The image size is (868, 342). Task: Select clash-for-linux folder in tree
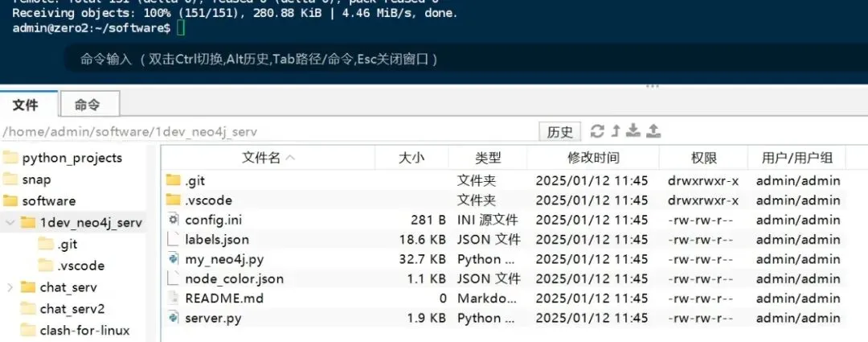84,330
